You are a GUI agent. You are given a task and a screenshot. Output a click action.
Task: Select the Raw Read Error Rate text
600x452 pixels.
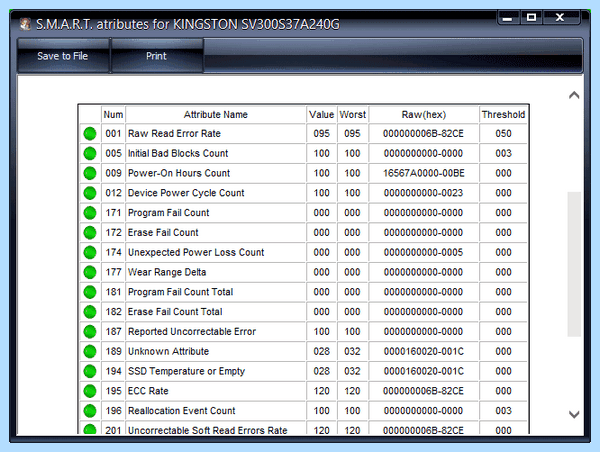[x=174, y=134]
